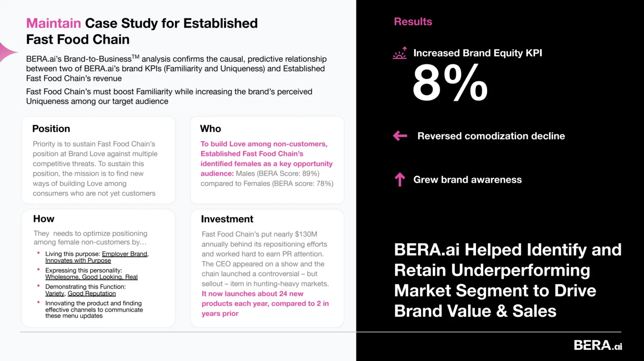Select the Investment card heading

pyautogui.click(x=227, y=219)
